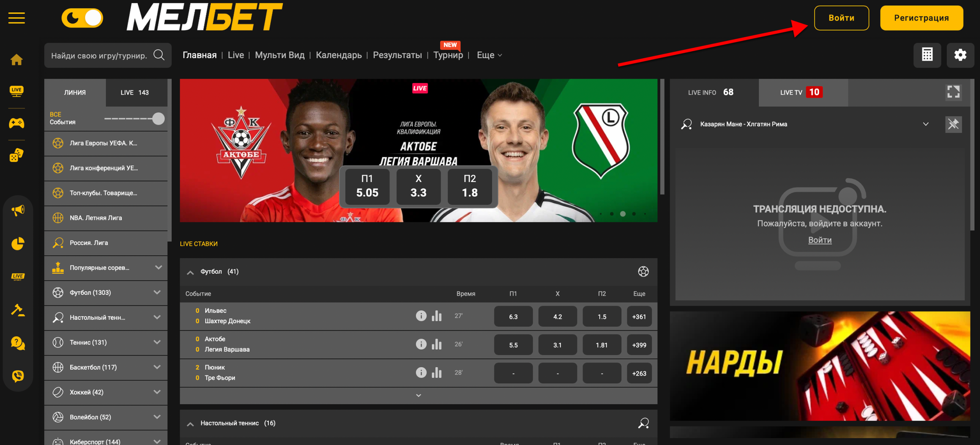Open Календарь nav item
Viewport: 980px width, 445px height.
click(x=339, y=55)
